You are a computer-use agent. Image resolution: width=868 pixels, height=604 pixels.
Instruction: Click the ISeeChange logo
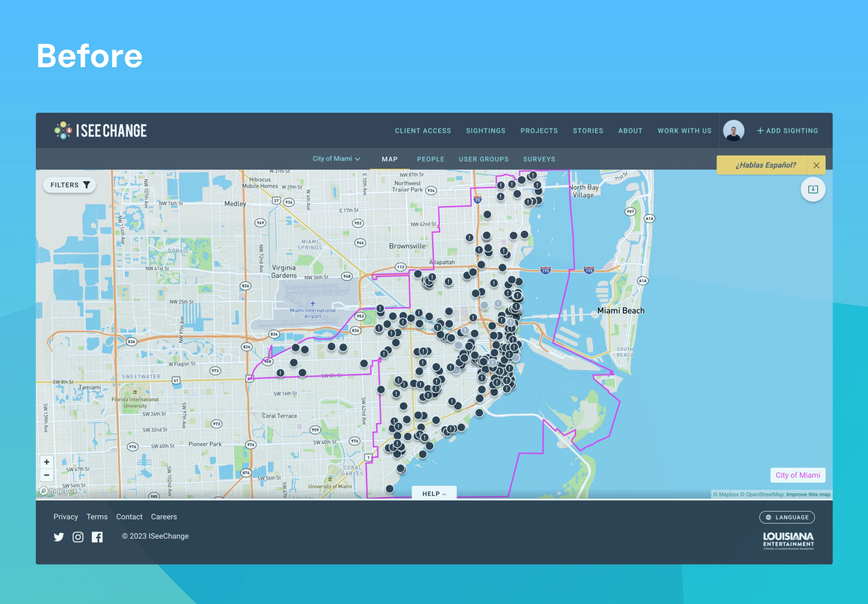tap(100, 131)
